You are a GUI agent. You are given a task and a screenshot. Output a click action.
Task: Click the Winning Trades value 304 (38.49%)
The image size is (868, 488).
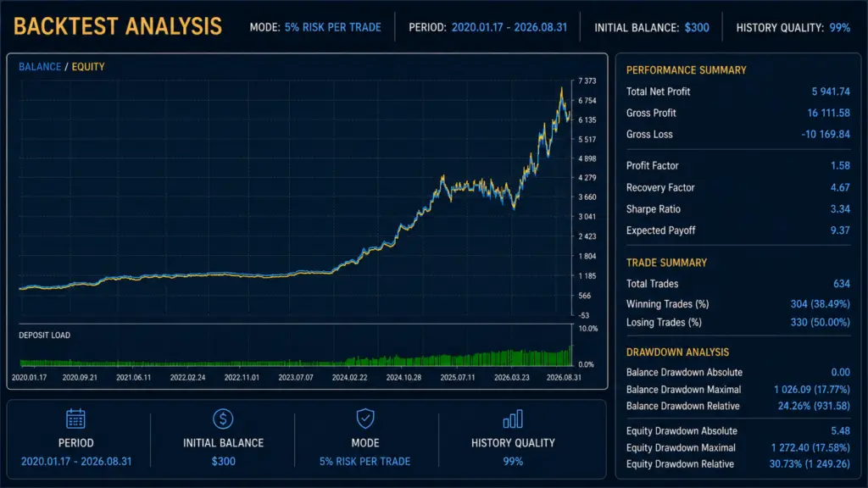click(x=821, y=304)
